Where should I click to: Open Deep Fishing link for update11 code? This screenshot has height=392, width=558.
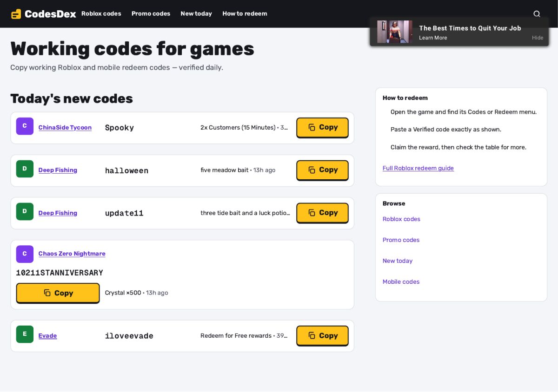(58, 213)
